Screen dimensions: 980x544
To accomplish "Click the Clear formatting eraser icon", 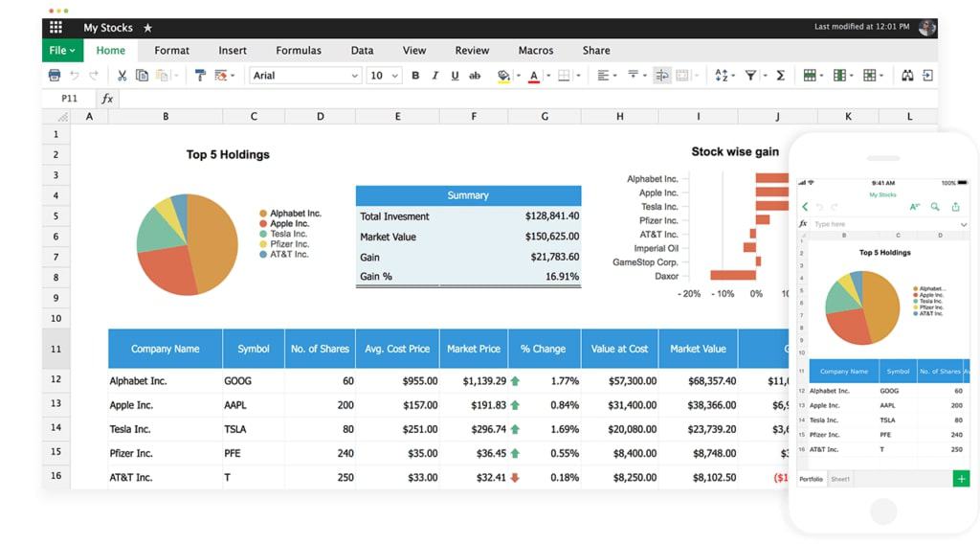I will coord(221,76).
